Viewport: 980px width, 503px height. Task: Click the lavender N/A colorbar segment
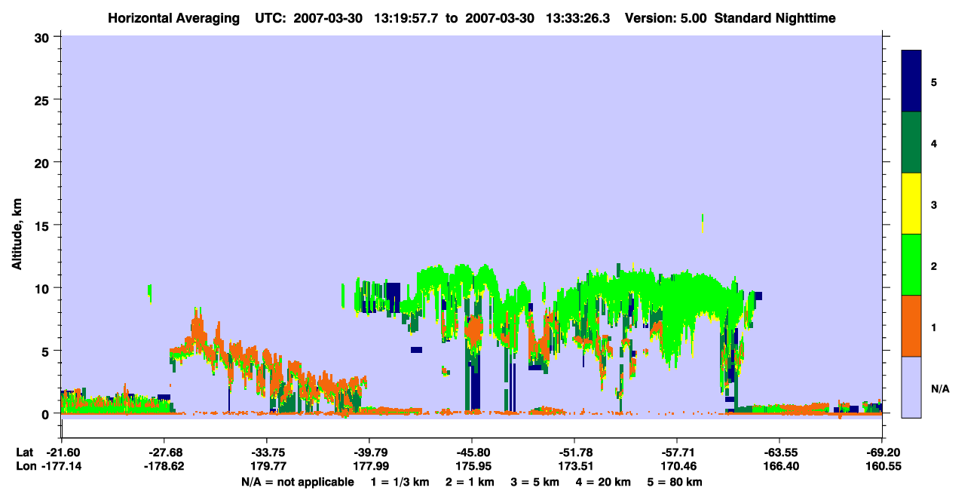pyautogui.click(x=911, y=387)
